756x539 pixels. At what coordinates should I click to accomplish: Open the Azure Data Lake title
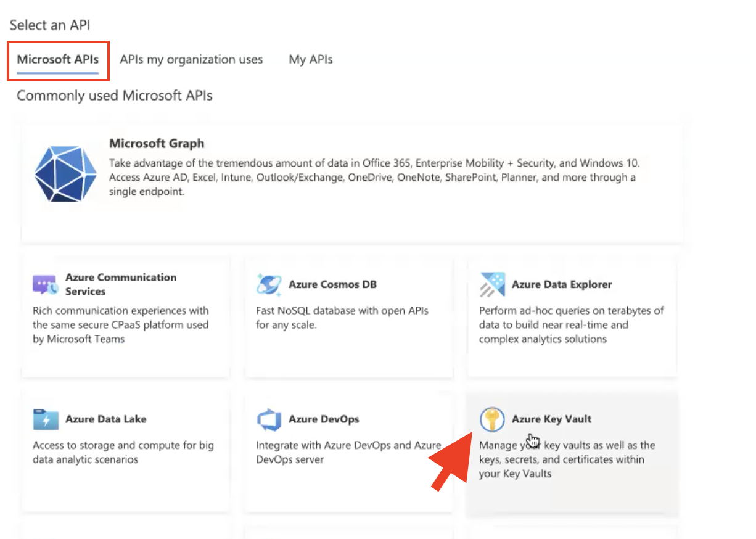pyautogui.click(x=106, y=419)
